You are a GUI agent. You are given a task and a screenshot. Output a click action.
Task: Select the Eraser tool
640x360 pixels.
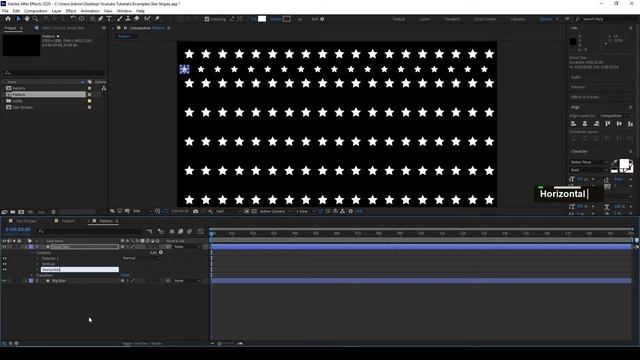coord(137,19)
